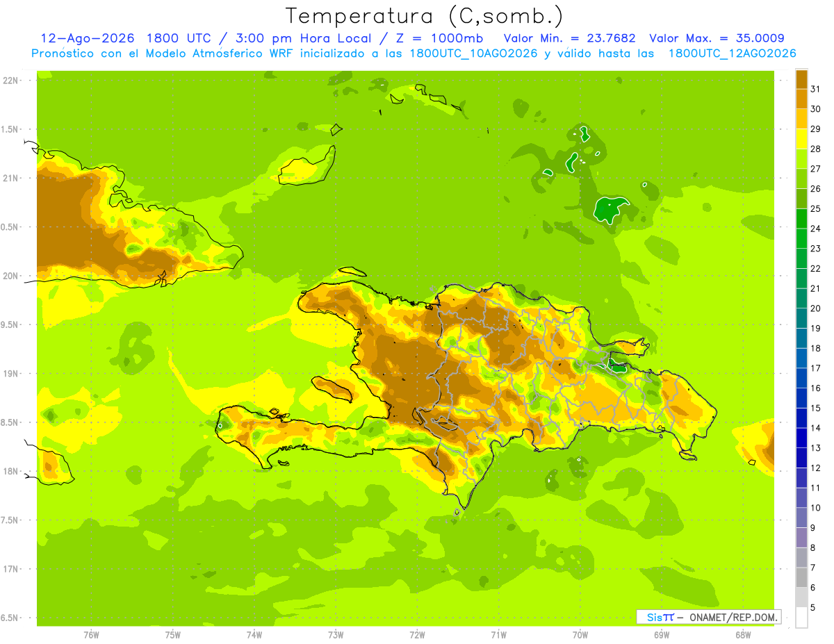Pick the legend swatch between 29 and 30
This screenshot has height=644, width=834.
tap(801, 119)
